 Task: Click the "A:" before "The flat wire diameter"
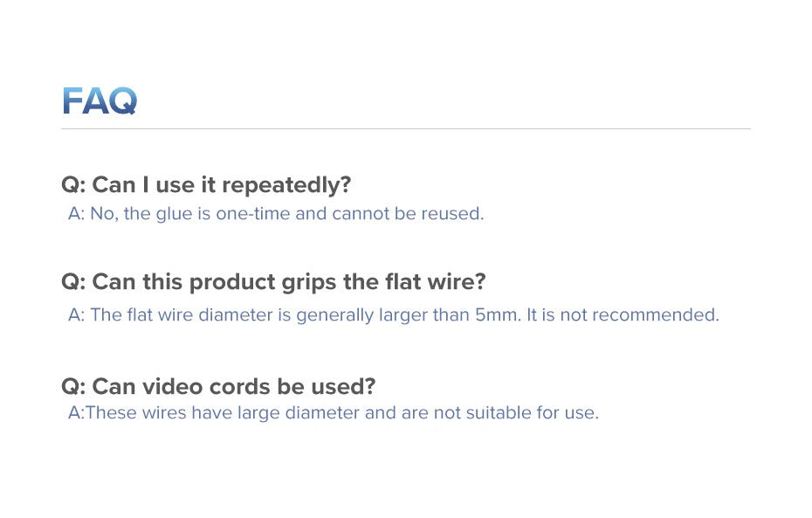(x=76, y=314)
